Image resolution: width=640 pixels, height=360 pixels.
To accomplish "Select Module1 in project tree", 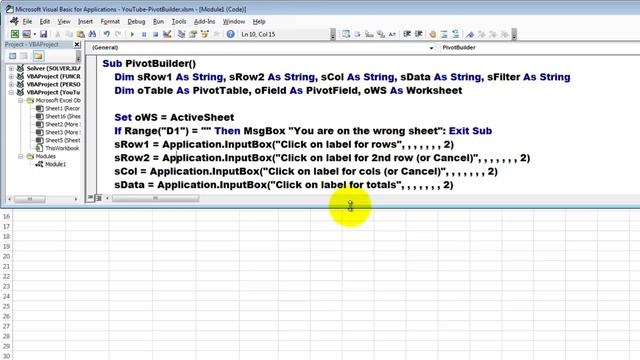I will click(55, 164).
